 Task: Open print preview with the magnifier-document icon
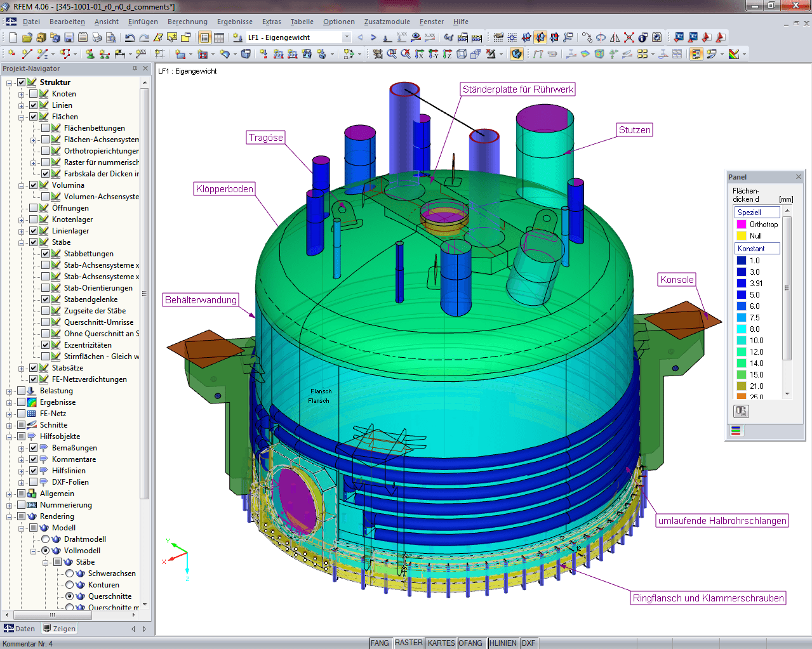click(110, 37)
